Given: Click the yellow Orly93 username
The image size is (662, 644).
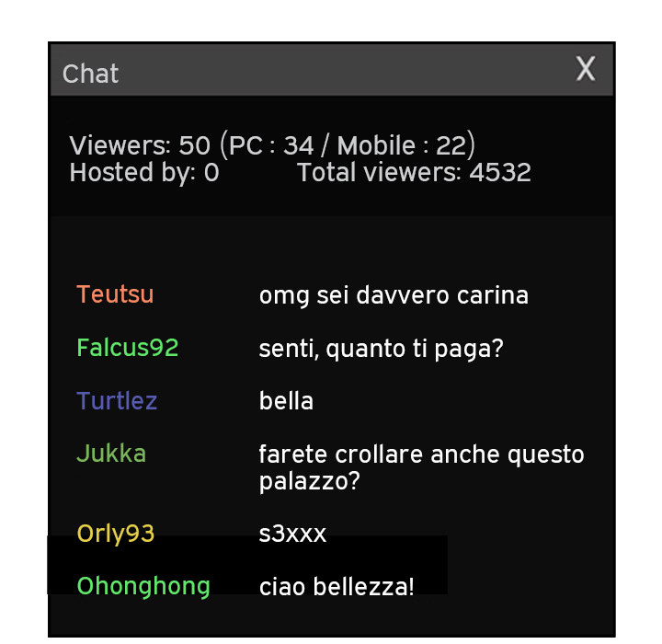Looking at the screenshot, I should pos(116,534).
